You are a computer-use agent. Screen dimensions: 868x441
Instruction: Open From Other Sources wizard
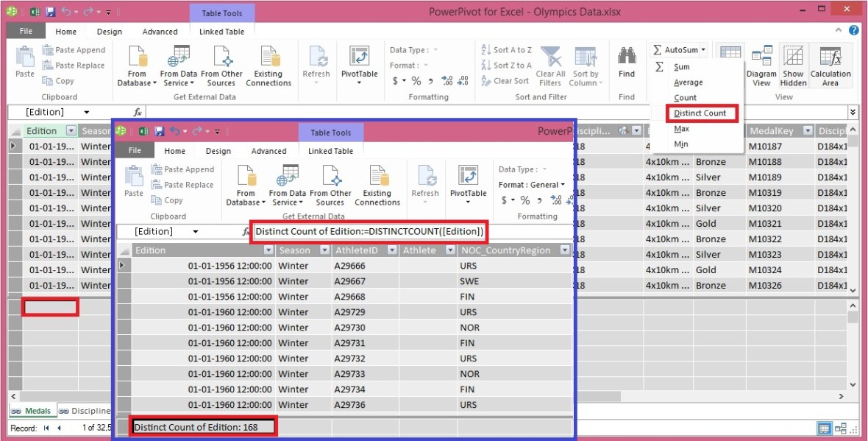tap(222, 66)
